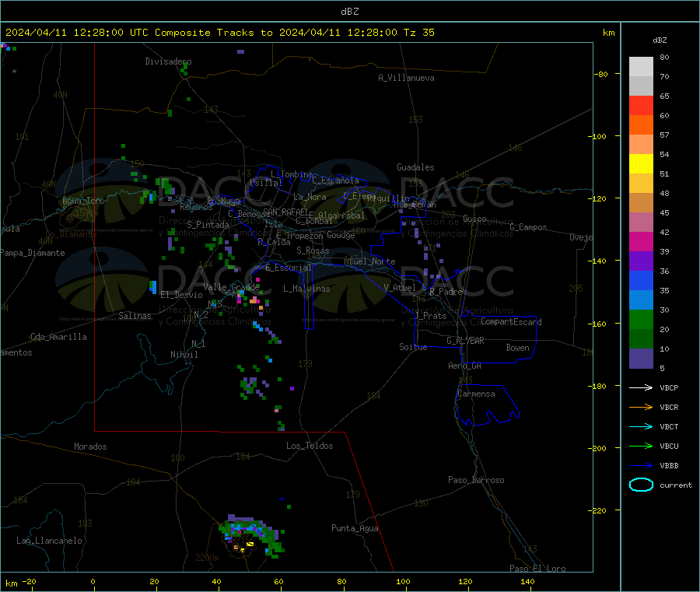
Task: Click the El_Desvio map label
Action: click(181, 295)
